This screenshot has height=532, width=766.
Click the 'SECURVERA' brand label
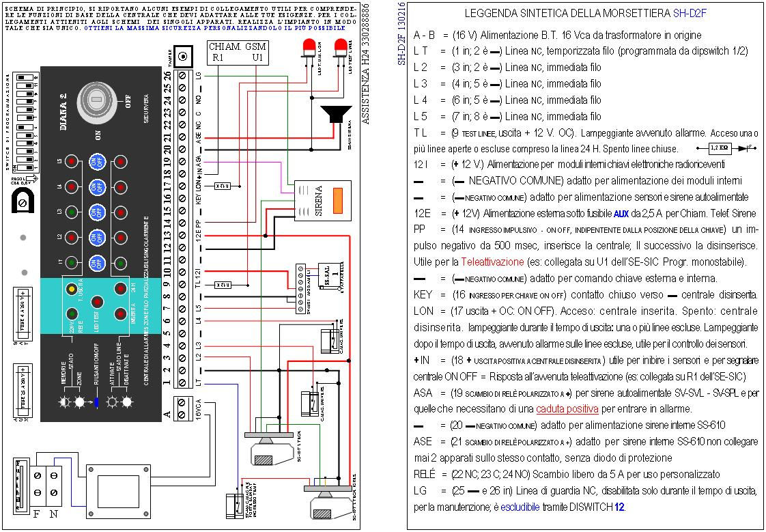[x=145, y=108]
